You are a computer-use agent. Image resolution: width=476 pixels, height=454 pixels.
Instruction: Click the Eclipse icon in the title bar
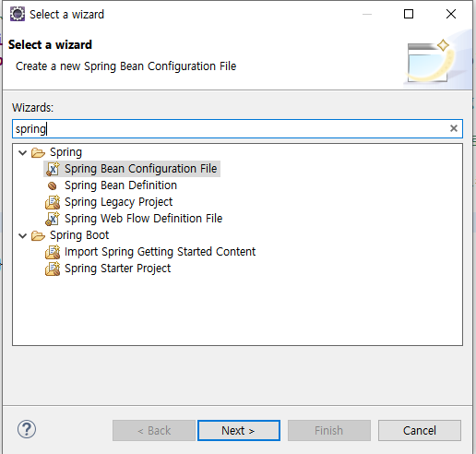coord(18,14)
